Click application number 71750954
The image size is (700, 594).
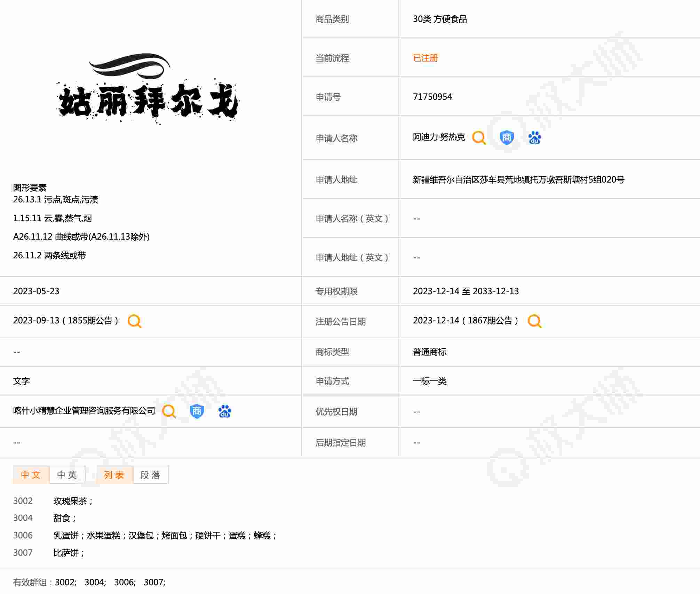[x=432, y=97]
